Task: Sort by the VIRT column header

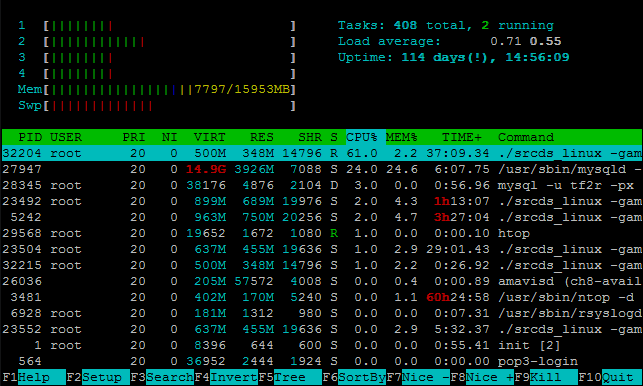Action: 210,137
